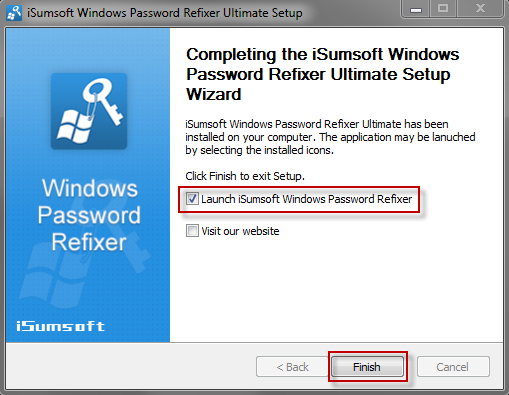Click the 'Click Finish to exit Setup' text
The width and height of the screenshot is (509, 395).
[x=245, y=176]
